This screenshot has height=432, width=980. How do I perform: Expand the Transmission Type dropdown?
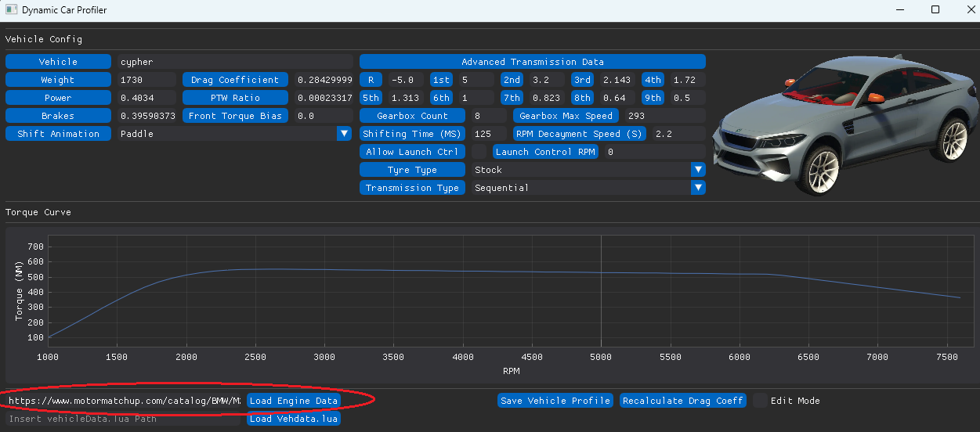(x=698, y=188)
